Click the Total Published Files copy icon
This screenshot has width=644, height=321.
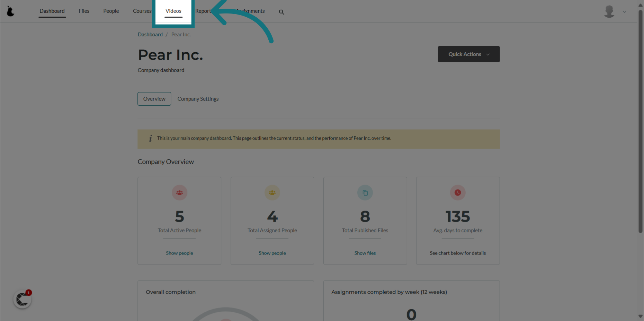(x=365, y=193)
